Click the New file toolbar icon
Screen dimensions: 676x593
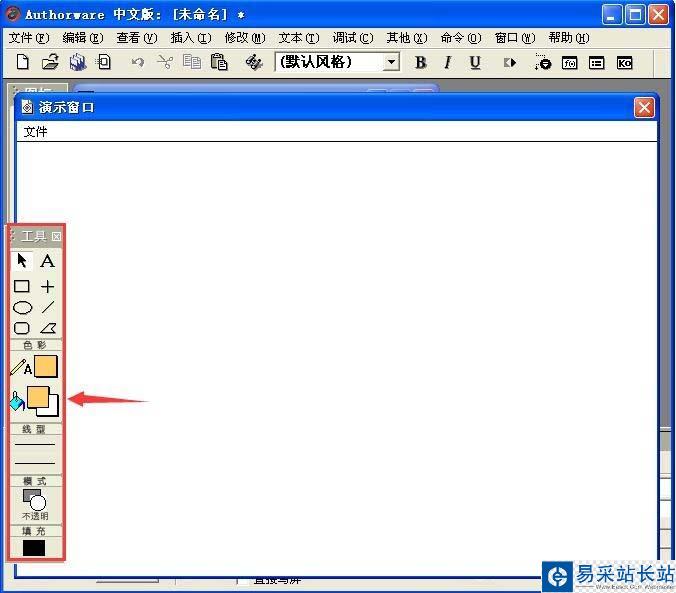[x=23, y=62]
